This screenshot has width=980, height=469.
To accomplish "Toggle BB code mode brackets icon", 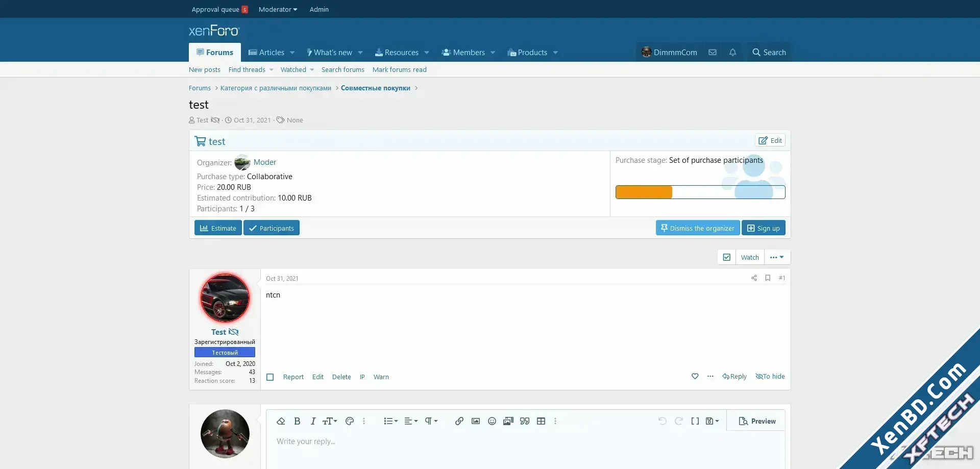I will click(695, 421).
